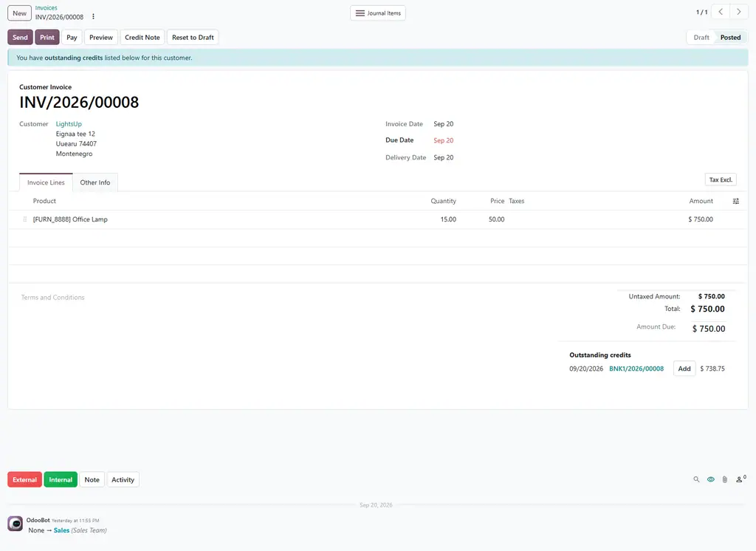The width and height of the screenshot is (756, 551).
Task: Open Note in chatter
Action: click(92, 479)
